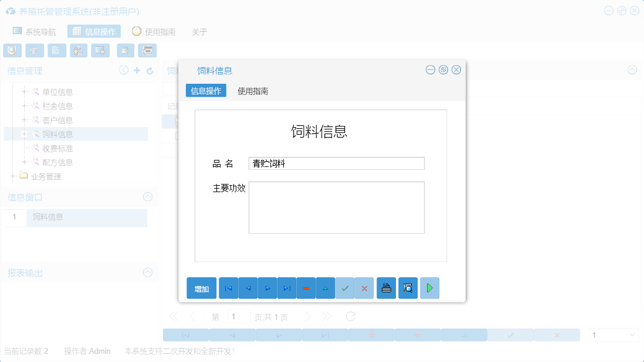Open the 使用指南 main menu
The width and height of the screenshot is (644, 362).
(x=154, y=32)
